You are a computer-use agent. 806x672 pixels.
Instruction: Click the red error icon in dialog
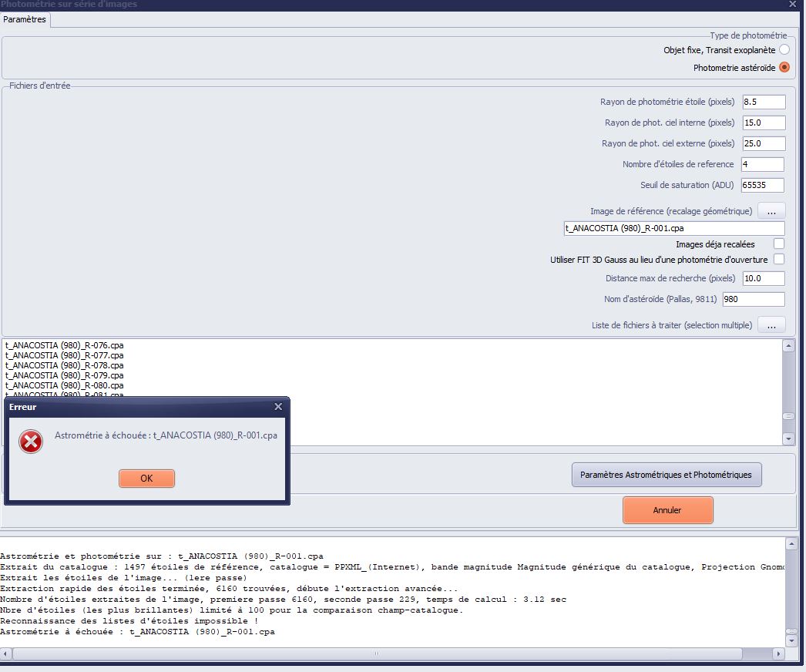pyautogui.click(x=31, y=442)
